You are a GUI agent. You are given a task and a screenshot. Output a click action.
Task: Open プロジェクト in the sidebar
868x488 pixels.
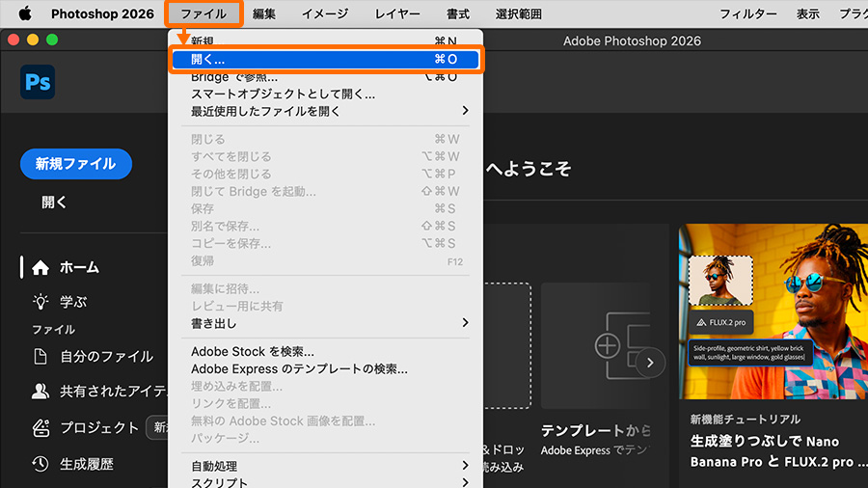point(99,427)
